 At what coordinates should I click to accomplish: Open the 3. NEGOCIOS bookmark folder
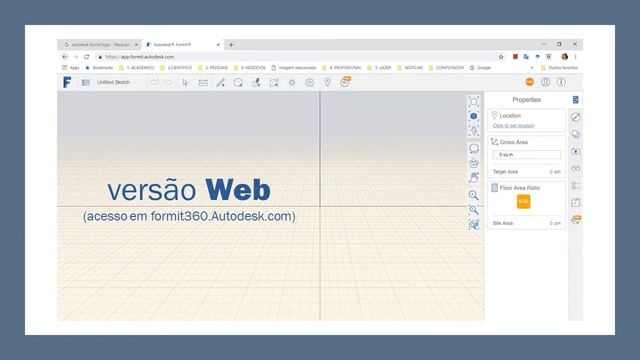[249, 68]
